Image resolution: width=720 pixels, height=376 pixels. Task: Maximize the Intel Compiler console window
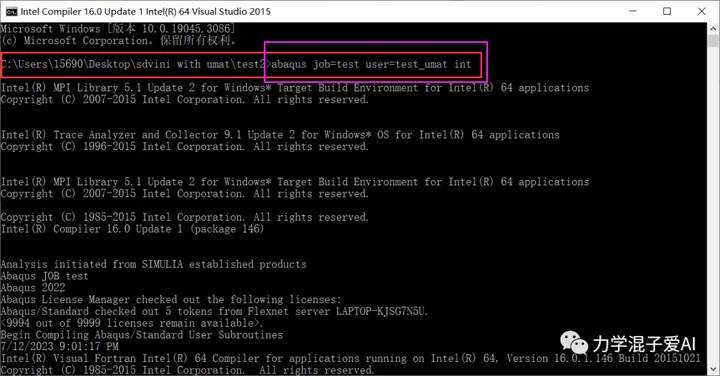[x=667, y=11]
